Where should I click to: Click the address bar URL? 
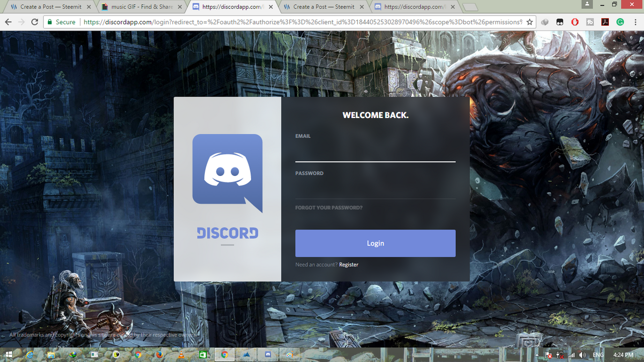pos(303,22)
